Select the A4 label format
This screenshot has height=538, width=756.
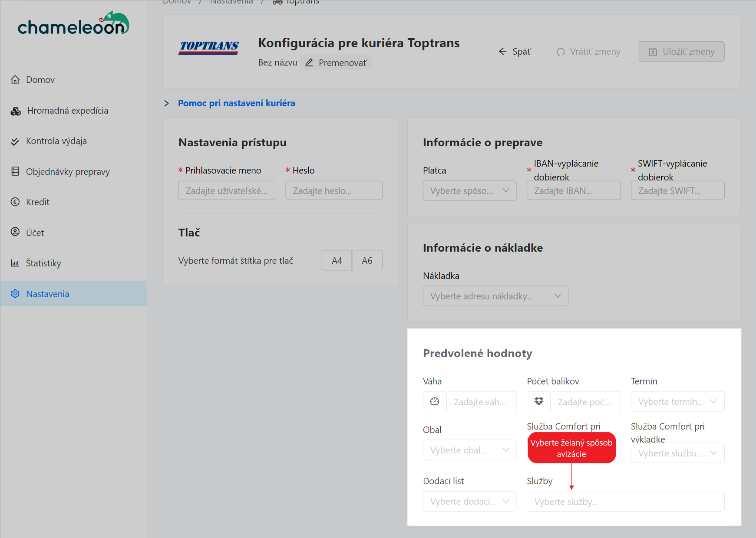pyautogui.click(x=337, y=260)
